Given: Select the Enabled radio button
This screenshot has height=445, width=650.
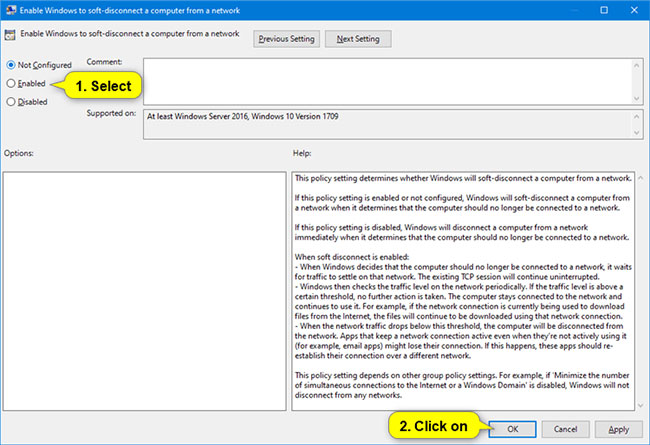Looking at the screenshot, I should coord(11,83).
